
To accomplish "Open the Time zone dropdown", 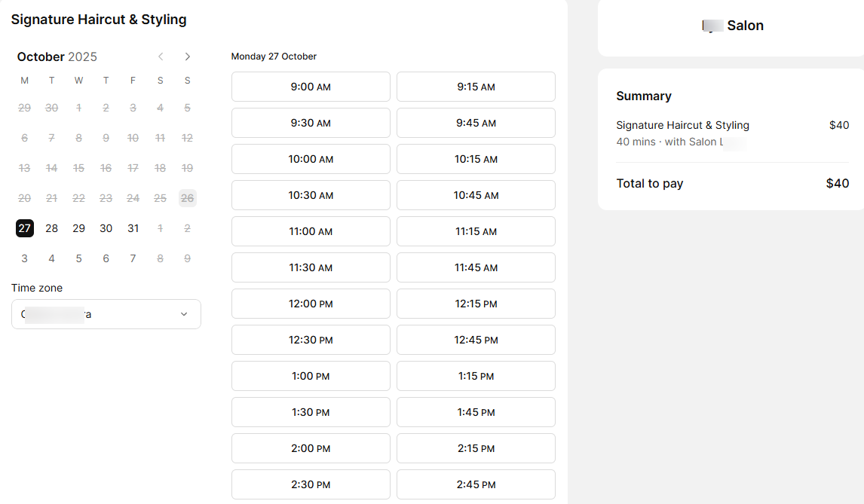I will (106, 314).
